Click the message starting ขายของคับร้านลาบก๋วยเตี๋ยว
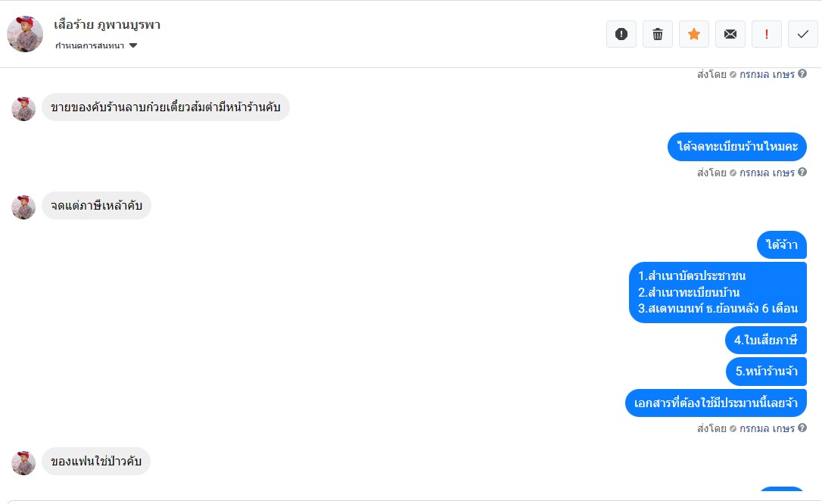 (166, 107)
